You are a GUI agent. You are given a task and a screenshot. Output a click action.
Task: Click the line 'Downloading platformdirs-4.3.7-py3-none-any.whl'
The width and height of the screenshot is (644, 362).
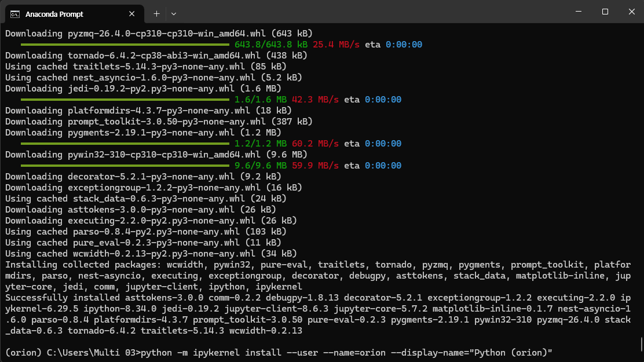[148, 111]
